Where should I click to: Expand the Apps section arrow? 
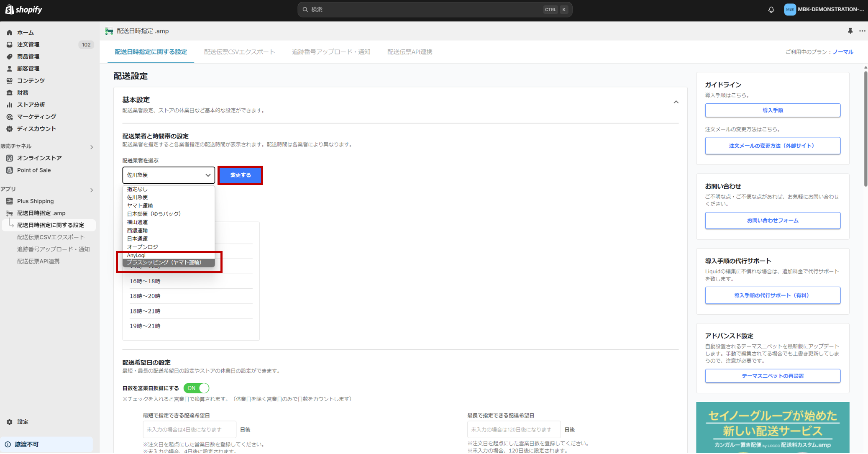(92, 190)
